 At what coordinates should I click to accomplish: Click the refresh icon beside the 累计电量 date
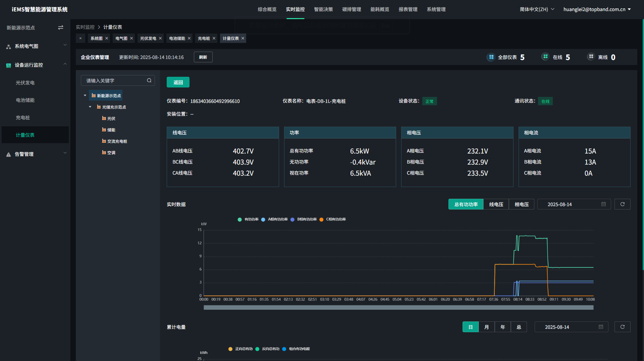(x=622, y=327)
